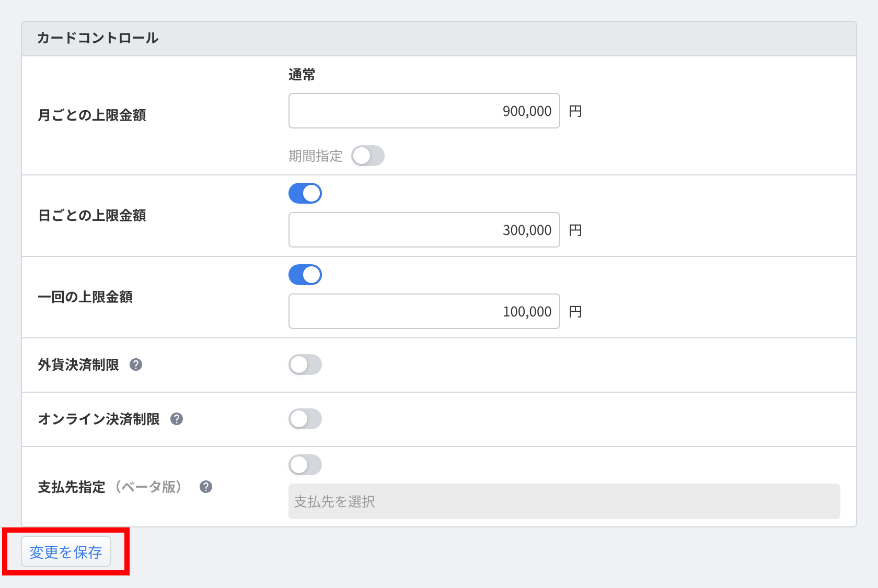Click the 一回の上限金額 row label
The width and height of the screenshot is (878, 588).
[x=85, y=297]
